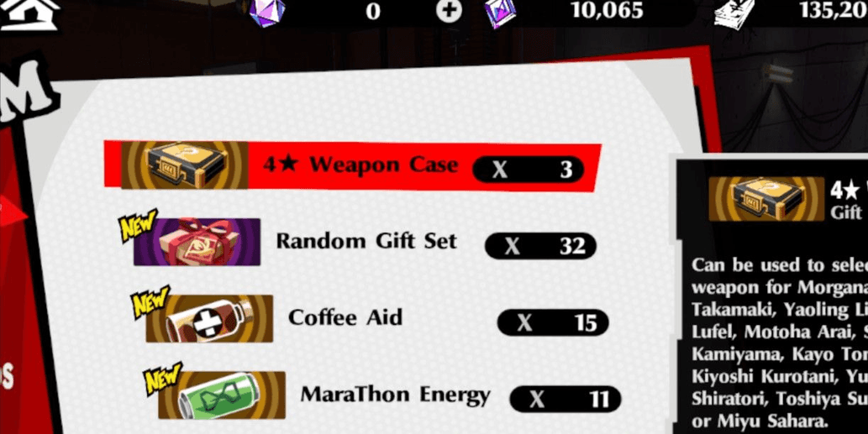This screenshot has height=434, width=868.
Task: Select the 4★ Weapon Case row
Action: (x=353, y=166)
